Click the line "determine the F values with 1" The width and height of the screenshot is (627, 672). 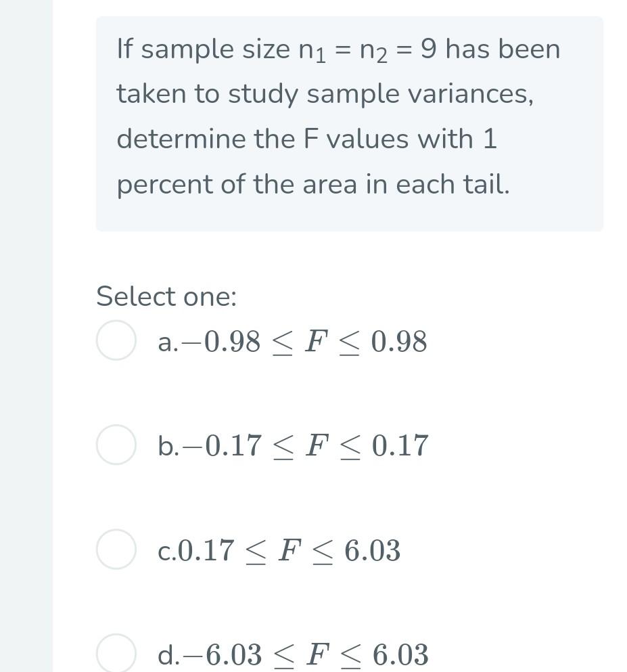306,139
